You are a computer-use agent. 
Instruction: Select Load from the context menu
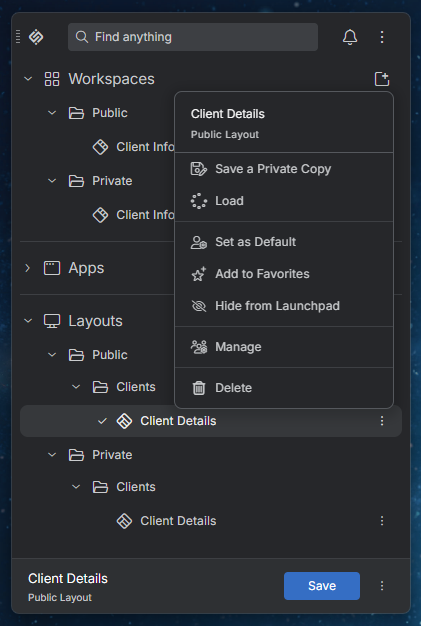click(x=284, y=201)
